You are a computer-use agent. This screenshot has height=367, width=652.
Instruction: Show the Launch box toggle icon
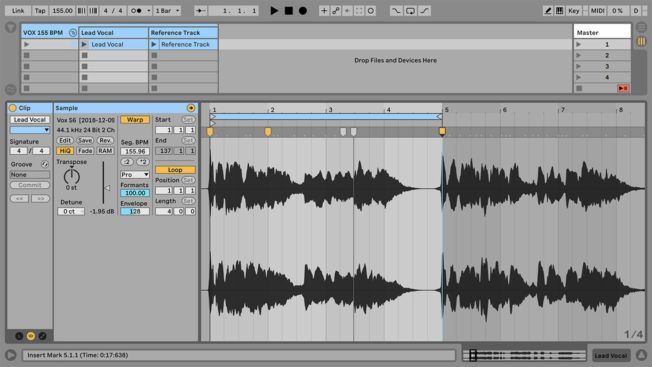[x=19, y=336]
